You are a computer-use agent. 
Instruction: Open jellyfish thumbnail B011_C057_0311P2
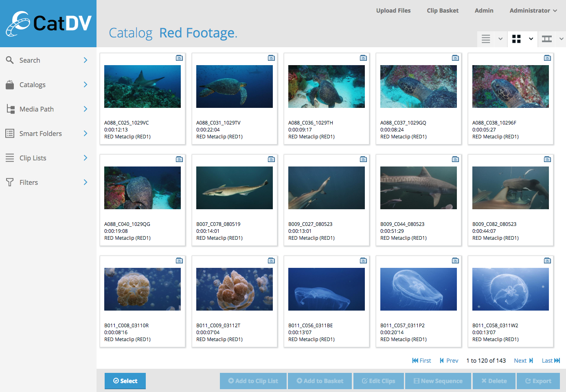click(x=419, y=289)
